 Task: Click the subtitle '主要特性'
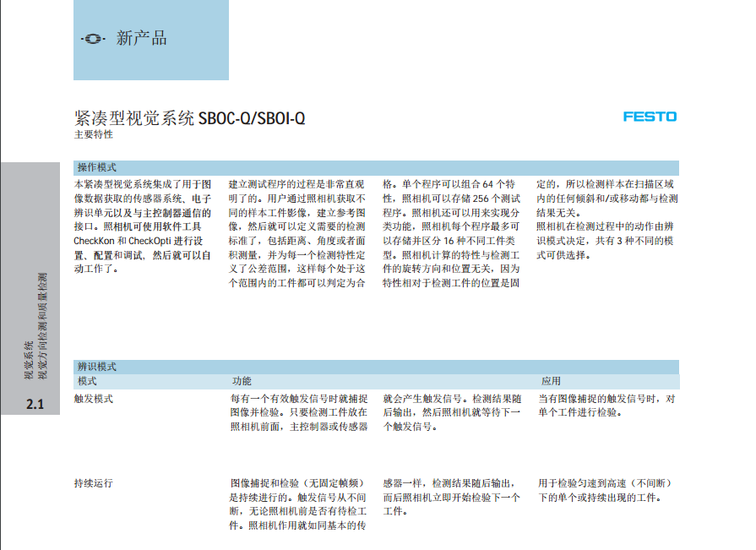click(x=93, y=134)
